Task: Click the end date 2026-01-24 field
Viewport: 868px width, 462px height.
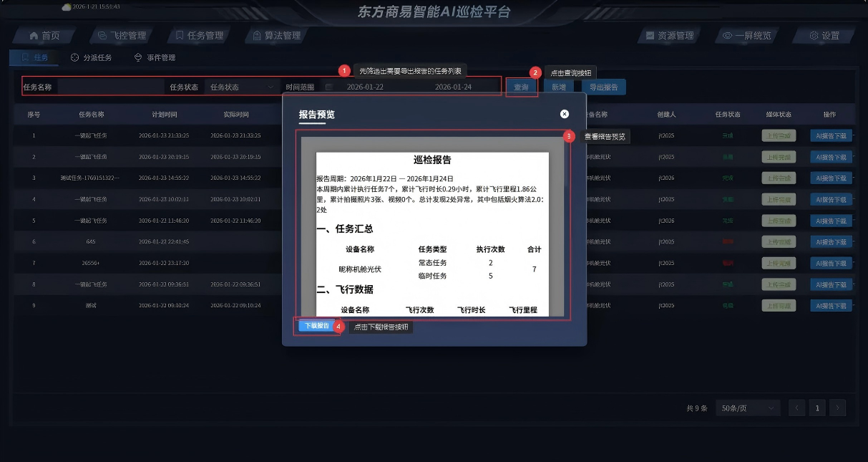Action: [453, 87]
